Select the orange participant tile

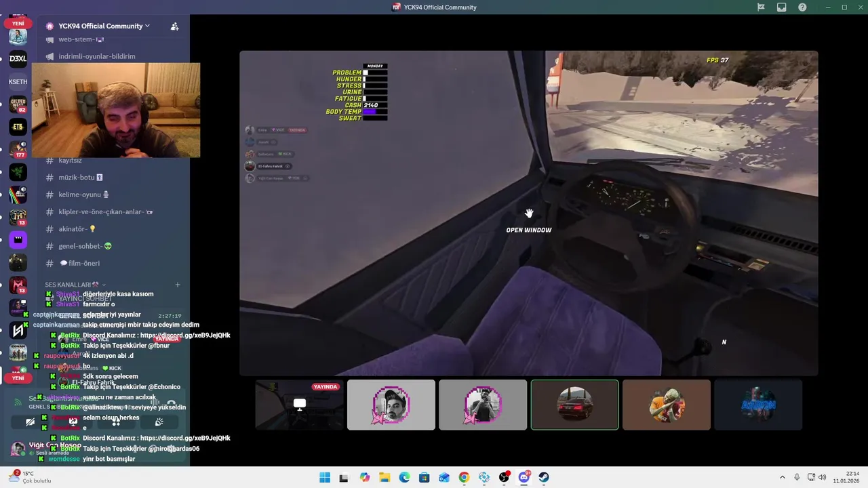667,405
